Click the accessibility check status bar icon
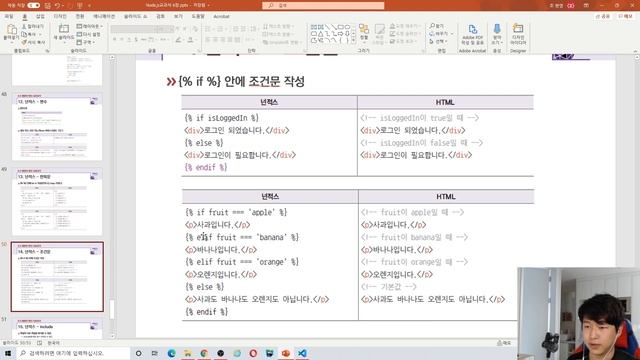Viewport: 640px width, 360px height. pyautogui.click(x=40, y=343)
